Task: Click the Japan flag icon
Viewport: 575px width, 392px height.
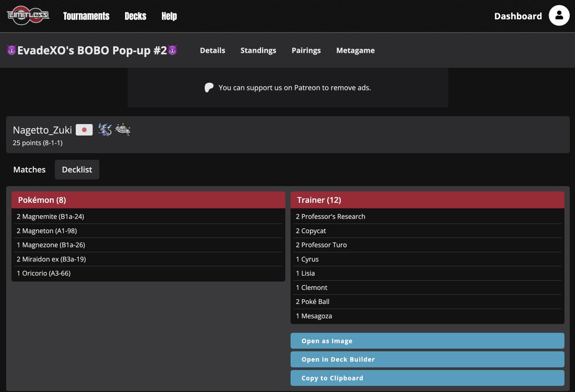Action: [x=84, y=130]
